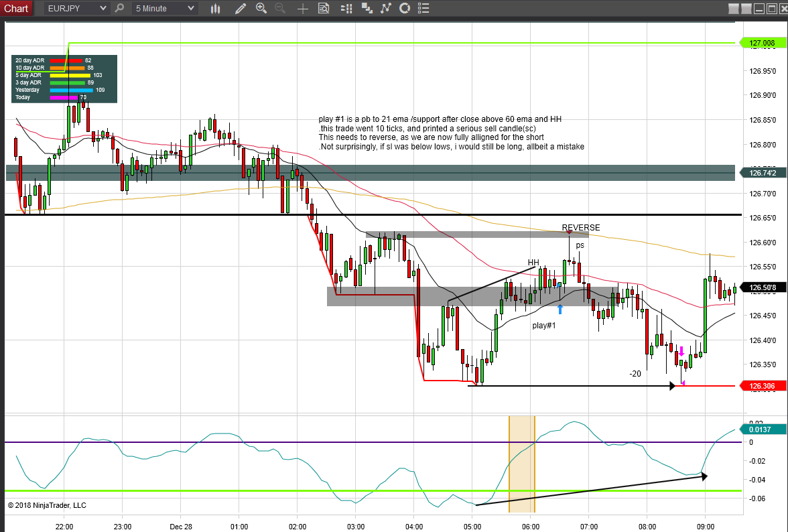The image size is (788, 532).
Task: Open the Strategies circular icon
Action: coord(405,8)
